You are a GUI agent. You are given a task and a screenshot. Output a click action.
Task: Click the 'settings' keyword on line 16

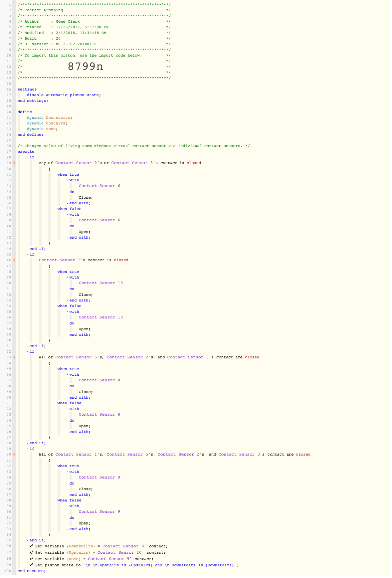pos(27,90)
